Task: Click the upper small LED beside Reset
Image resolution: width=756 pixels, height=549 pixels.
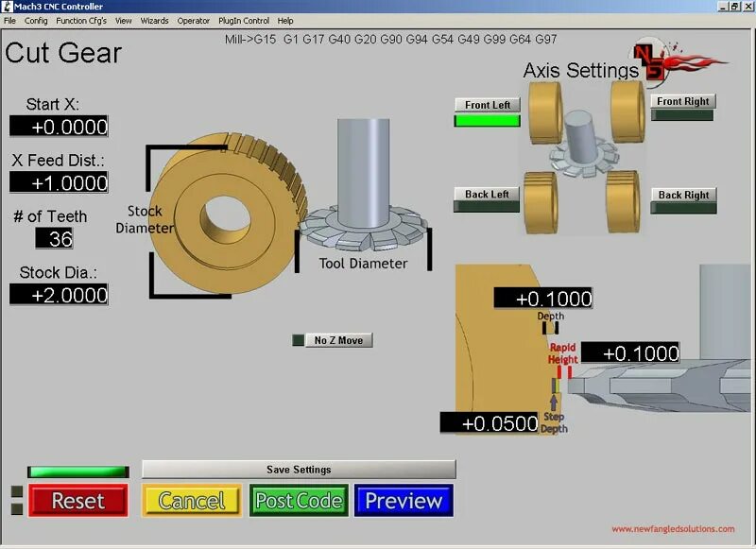Action: pyautogui.click(x=17, y=491)
